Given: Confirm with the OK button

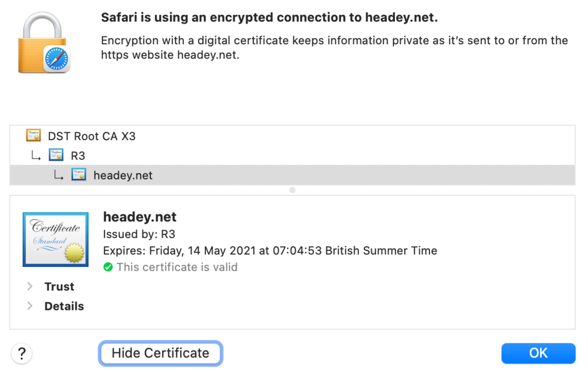Looking at the screenshot, I should pyautogui.click(x=538, y=353).
